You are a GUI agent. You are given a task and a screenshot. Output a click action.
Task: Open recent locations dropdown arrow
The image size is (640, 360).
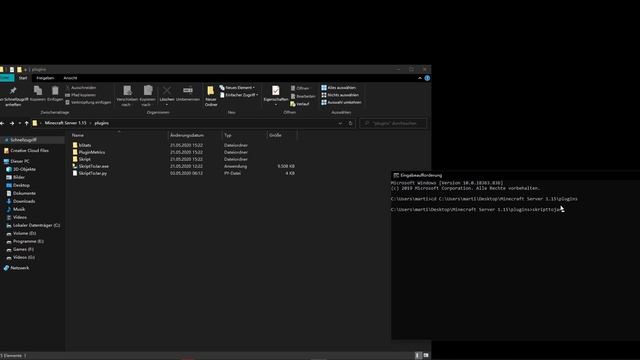tap(20, 123)
